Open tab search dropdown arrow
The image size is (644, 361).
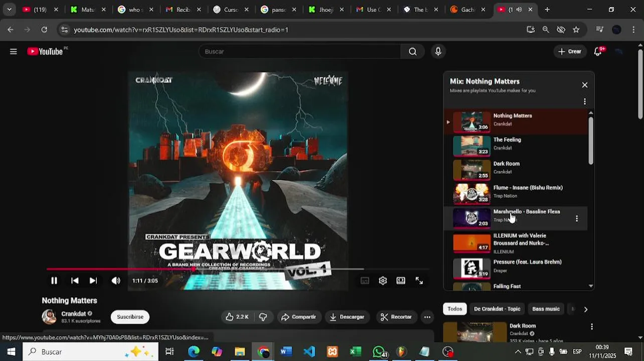click(x=9, y=10)
